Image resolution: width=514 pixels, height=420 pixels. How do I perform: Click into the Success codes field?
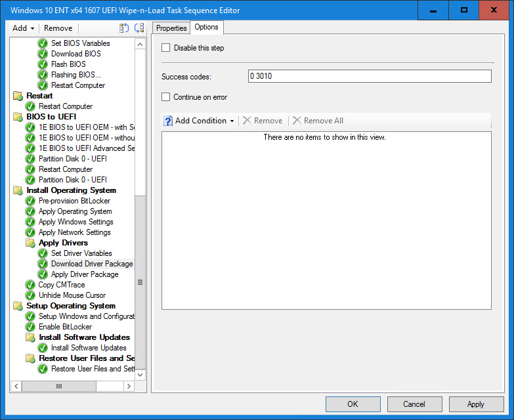coord(370,76)
